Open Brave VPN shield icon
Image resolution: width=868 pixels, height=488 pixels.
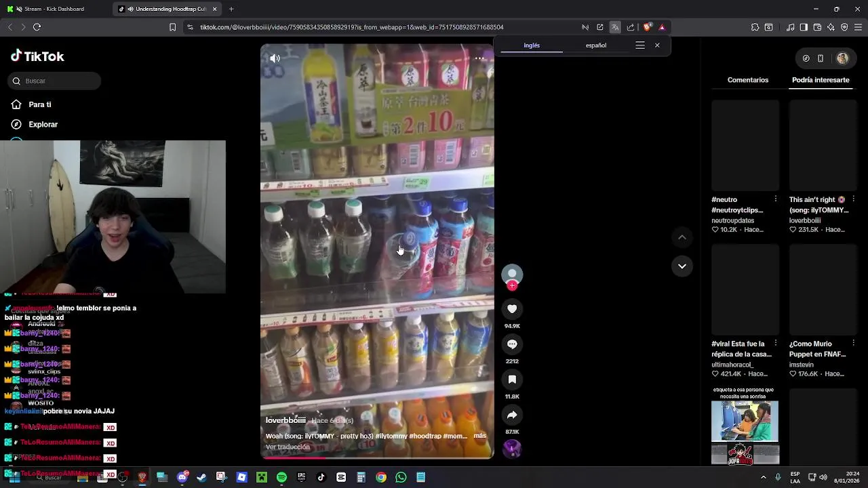[844, 27]
